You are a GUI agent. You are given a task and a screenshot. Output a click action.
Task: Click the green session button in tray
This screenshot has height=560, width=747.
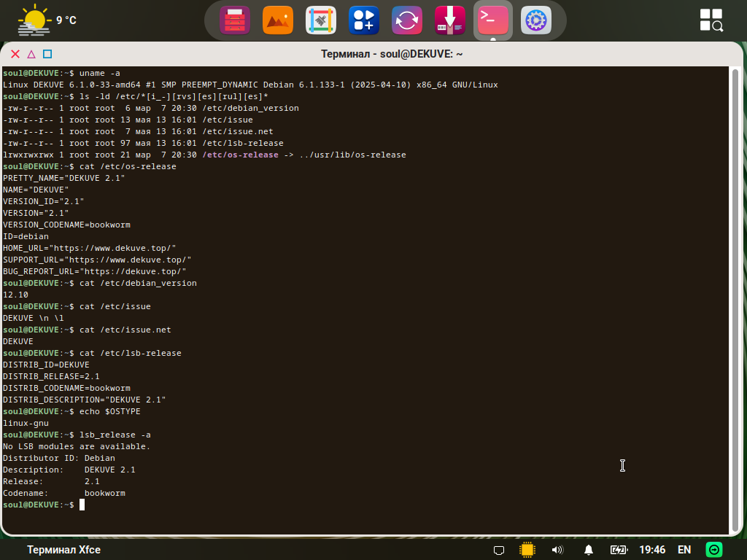pyautogui.click(x=714, y=550)
